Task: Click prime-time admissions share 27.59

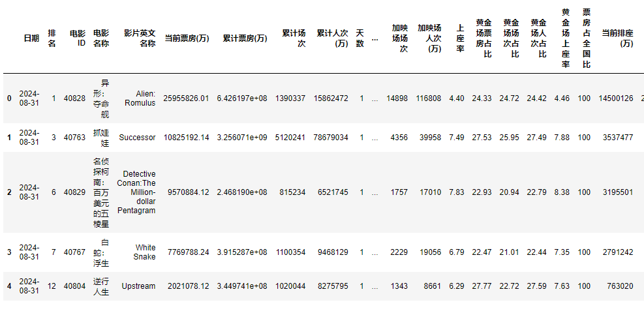Action: click(x=537, y=286)
